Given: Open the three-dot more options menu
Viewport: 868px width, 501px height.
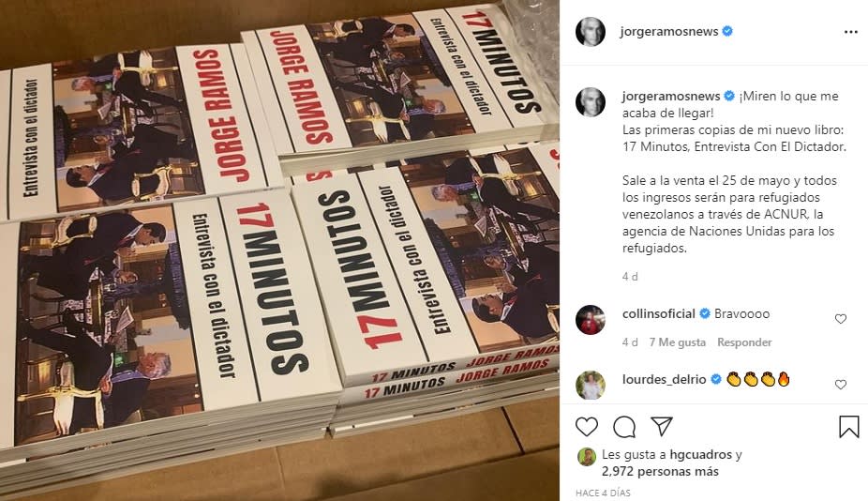Looking at the screenshot, I should [x=850, y=32].
